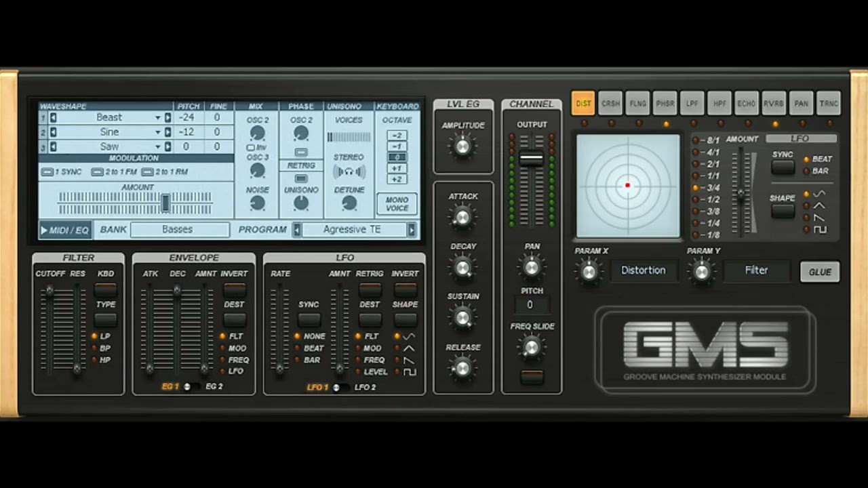Select keyboard octave +2
Screen dimensions: 868x488
click(397, 179)
